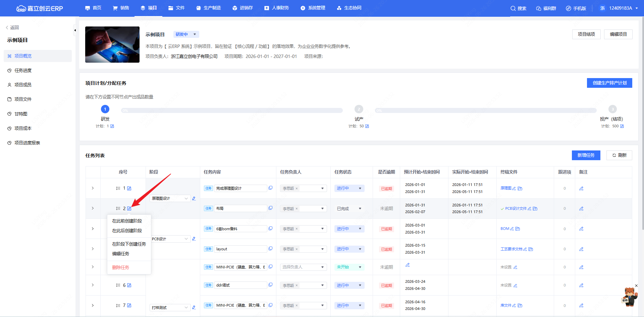Open 未开始 status dropdown
Image resolution: width=644 pixels, height=317 pixels.
coord(349,267)
